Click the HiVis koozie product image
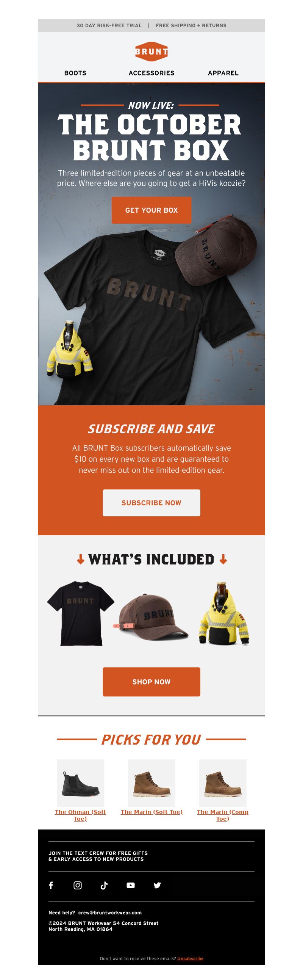Viewport: 303px width, 980px height. 223,613
